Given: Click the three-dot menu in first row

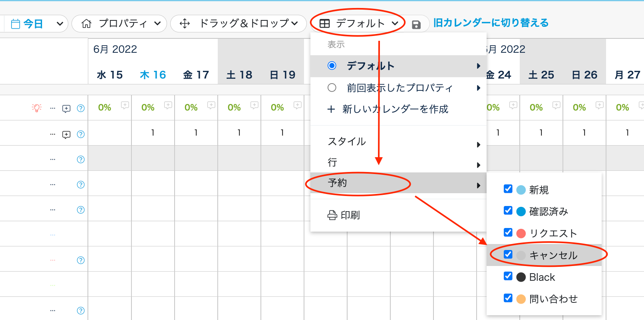Looking at the screenshot, I should (x=53, y=108).
